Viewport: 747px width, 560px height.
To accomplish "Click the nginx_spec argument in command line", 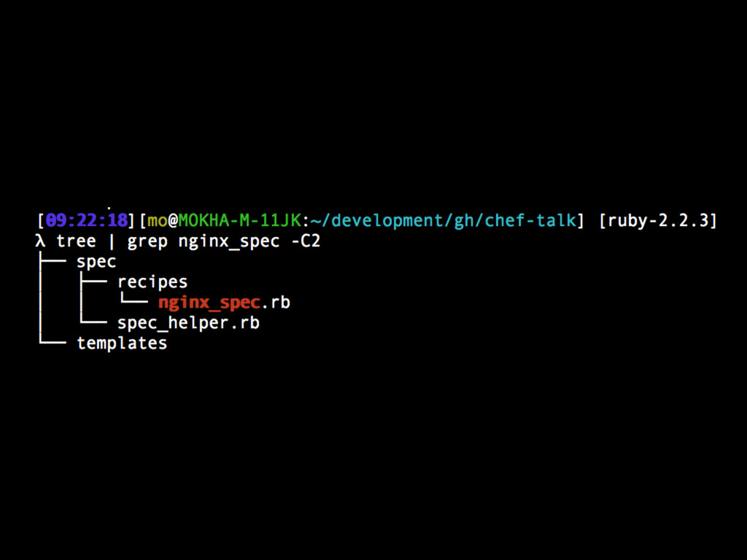I will coord(228,242).
